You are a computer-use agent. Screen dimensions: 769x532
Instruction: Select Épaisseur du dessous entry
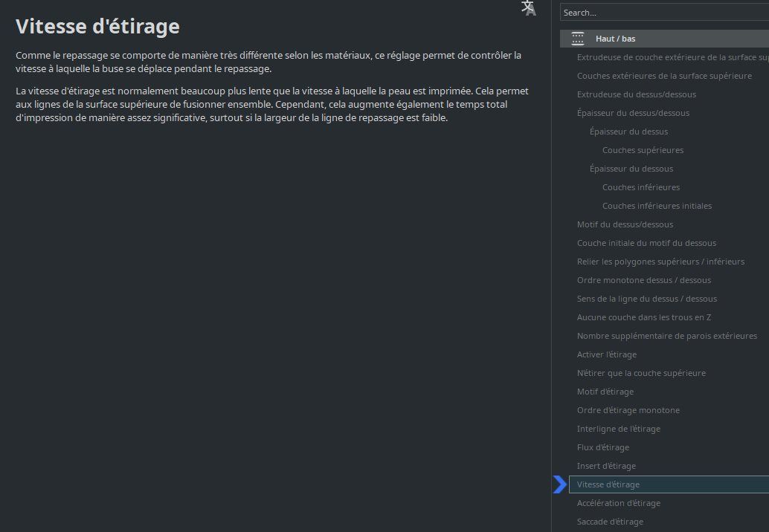click(x=631, y=169)
